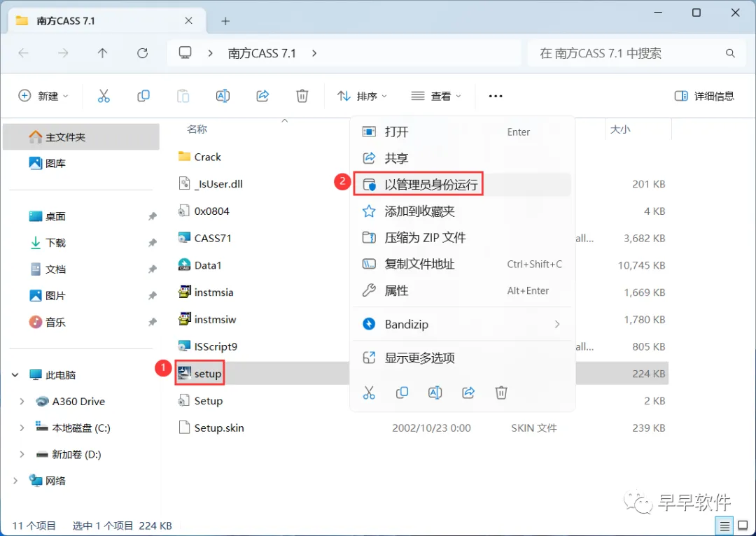Click the Cut scissors icon in toolbar
756x536 pixels.
point(104,96)
